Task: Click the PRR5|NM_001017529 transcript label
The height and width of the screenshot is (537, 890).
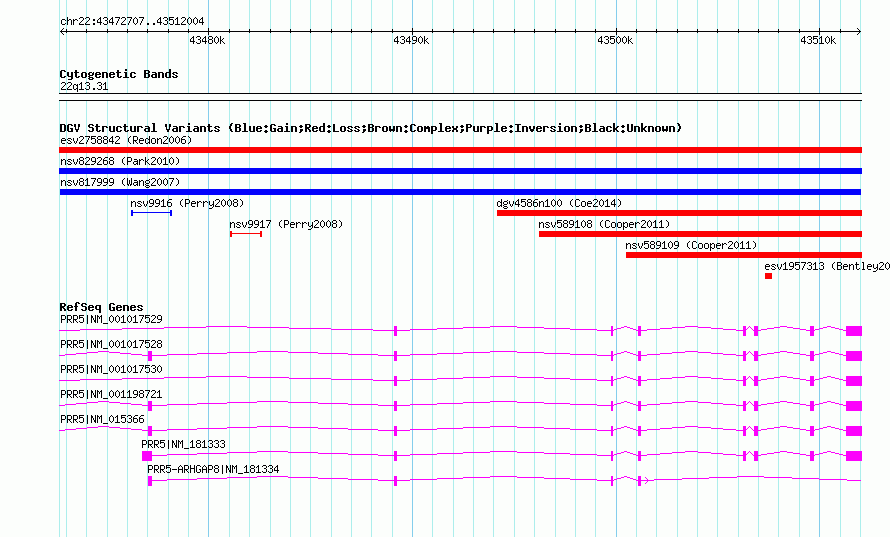Action: (x=111, y=319)
